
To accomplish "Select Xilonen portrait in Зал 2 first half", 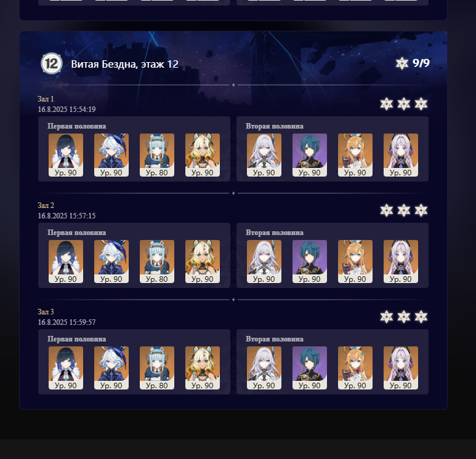I will (203, 261).
